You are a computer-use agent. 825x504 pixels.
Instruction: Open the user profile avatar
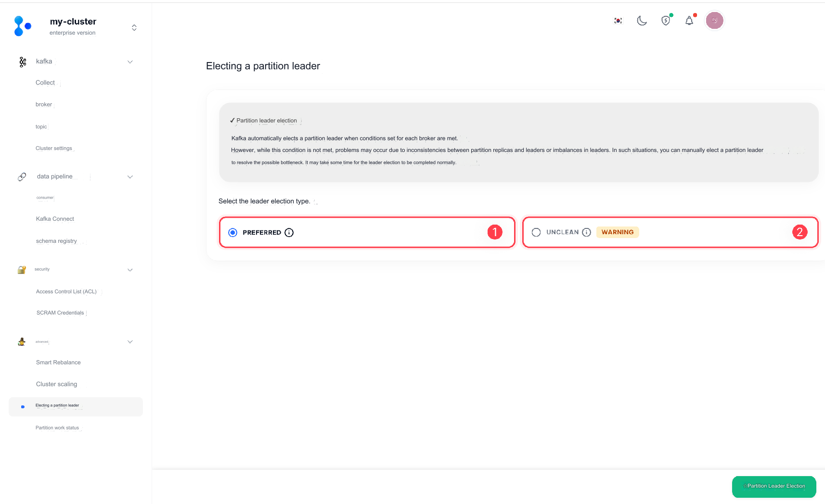714,21
